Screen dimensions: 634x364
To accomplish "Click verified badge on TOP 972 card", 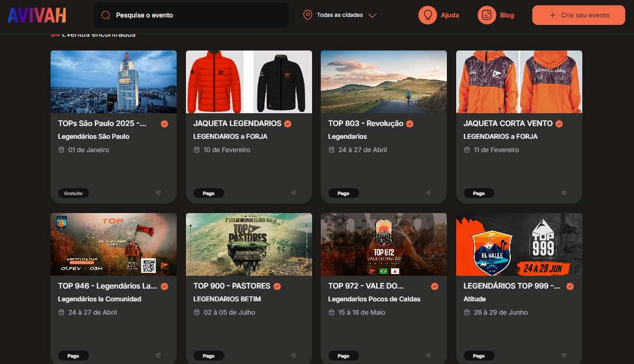I will pos(435,286).
